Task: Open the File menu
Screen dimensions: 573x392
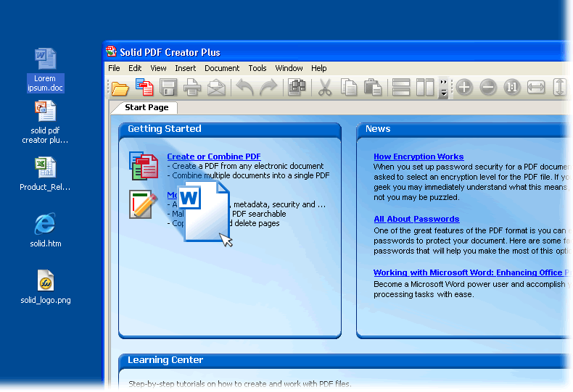Action: 114,68
